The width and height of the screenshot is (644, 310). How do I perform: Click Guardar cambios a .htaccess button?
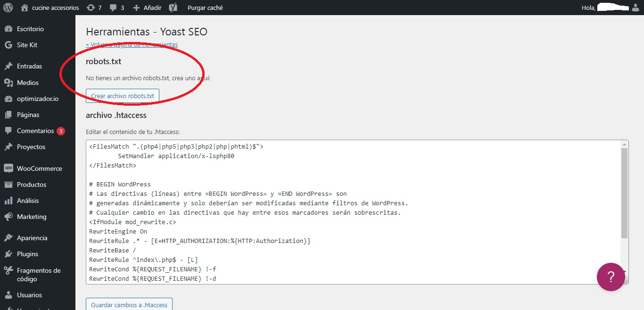[x=129, y=305]
